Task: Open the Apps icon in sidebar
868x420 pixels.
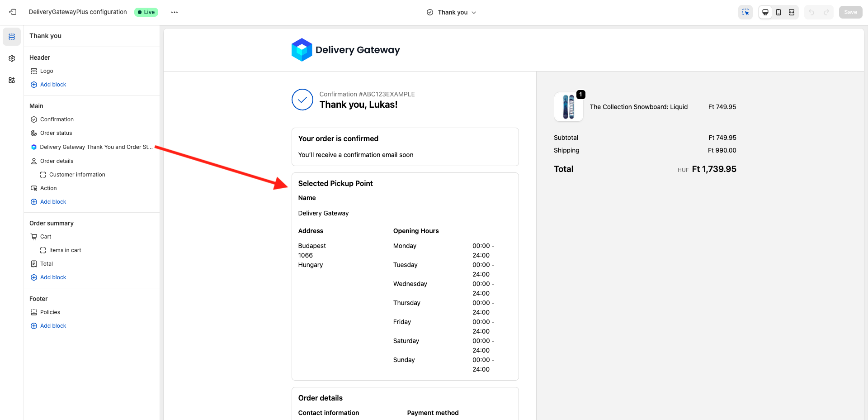Action: pos(12,80)
